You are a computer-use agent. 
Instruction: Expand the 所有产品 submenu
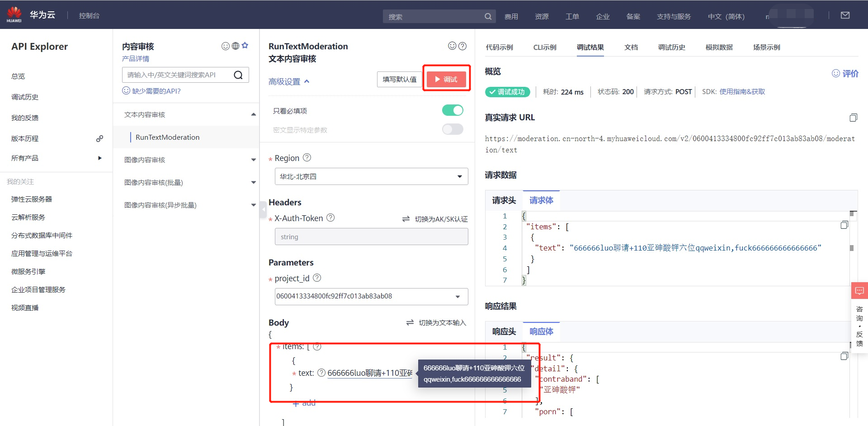(x=100, y=158)
